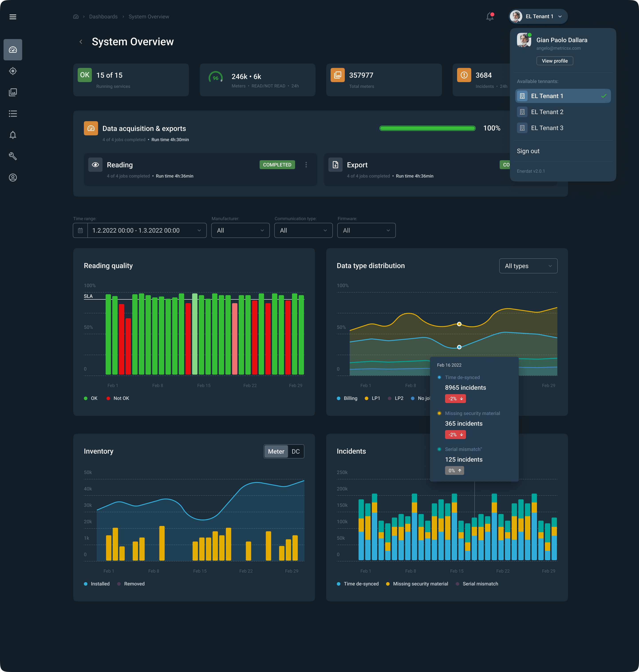639x672 pixels.
Task: Click the back arrow beside System Overview
Action: [x=81, y=42]
